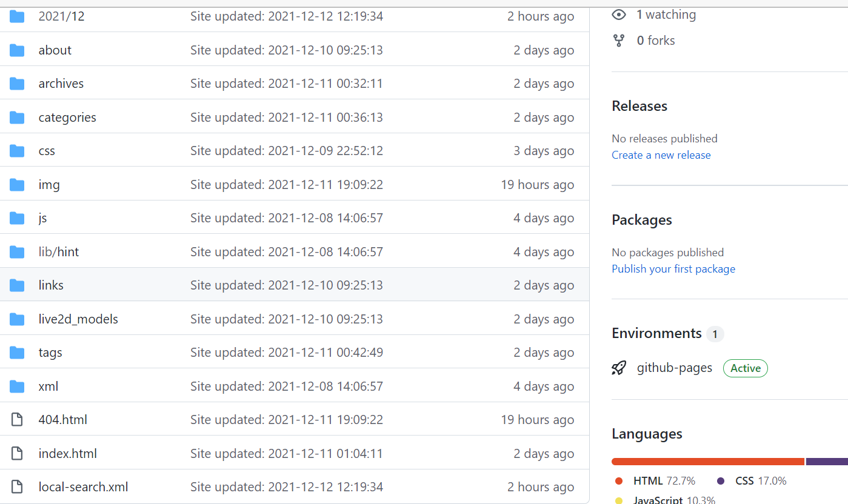Click Publish your first package link

(673, 269)
